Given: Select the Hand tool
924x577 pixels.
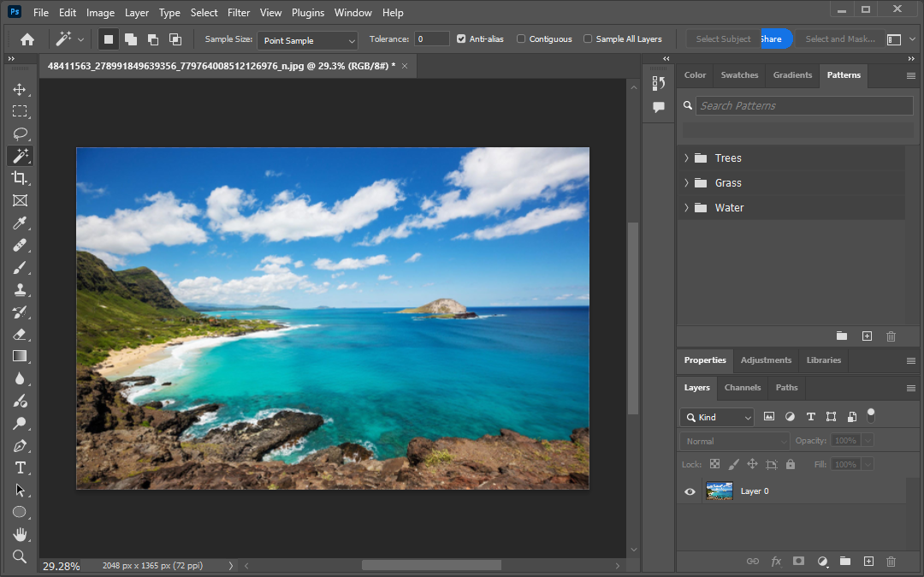Looking at the screenshot, I should (20, 534).
